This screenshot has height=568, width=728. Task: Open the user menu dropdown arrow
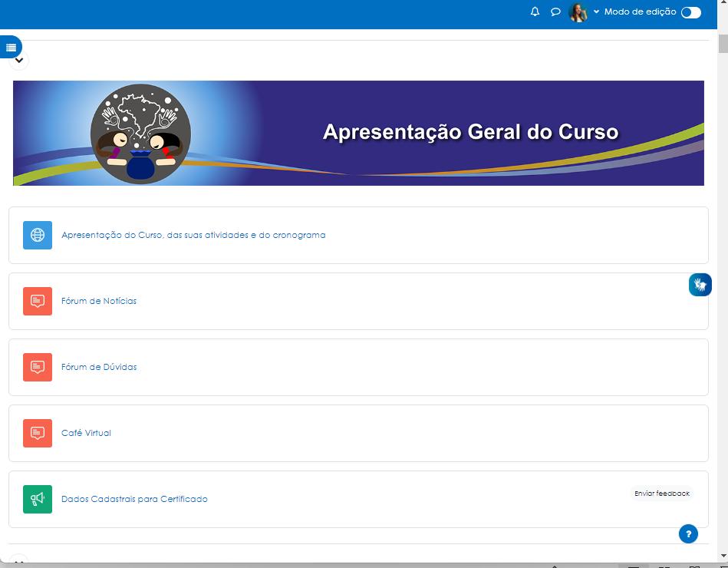[x=596, y=12]
